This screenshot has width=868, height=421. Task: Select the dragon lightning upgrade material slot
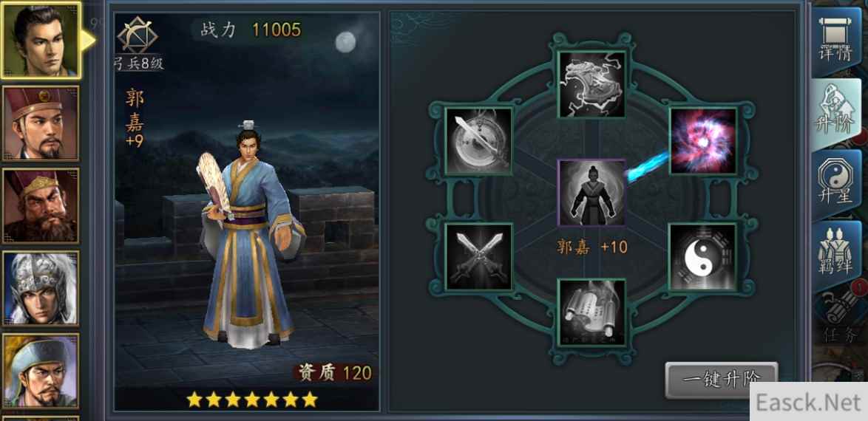591,85
